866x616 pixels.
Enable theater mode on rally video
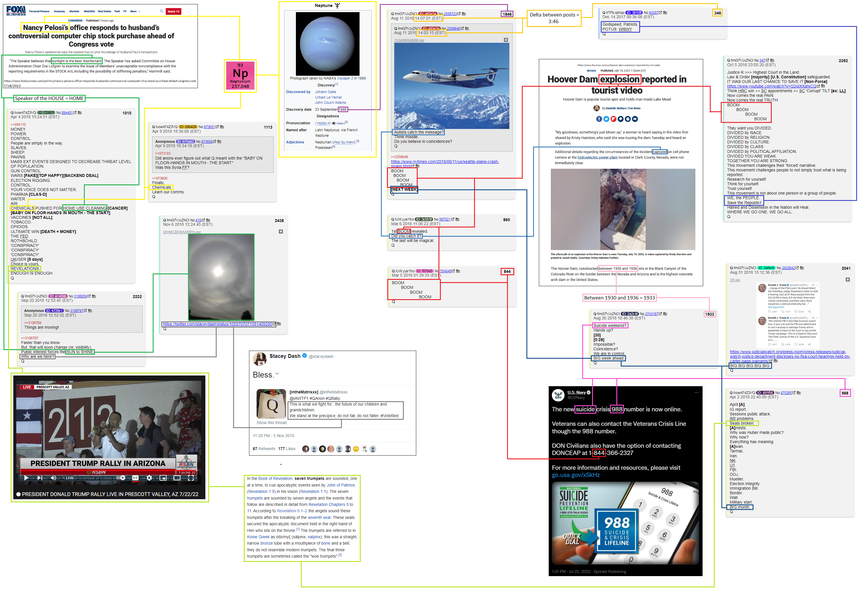pos(177,478)
